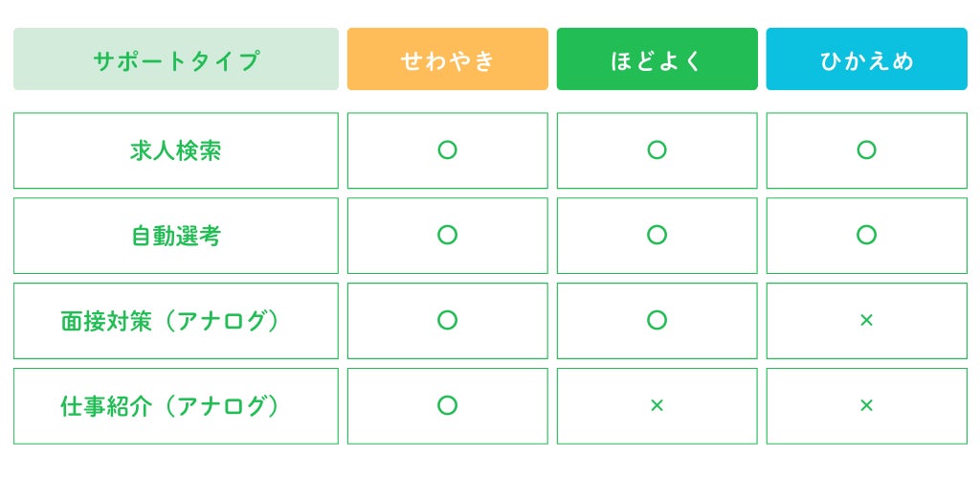This screenshot has width=980, height=479.
Task: Click the circle for 求人検索 under せわやき
Action: 447,149
